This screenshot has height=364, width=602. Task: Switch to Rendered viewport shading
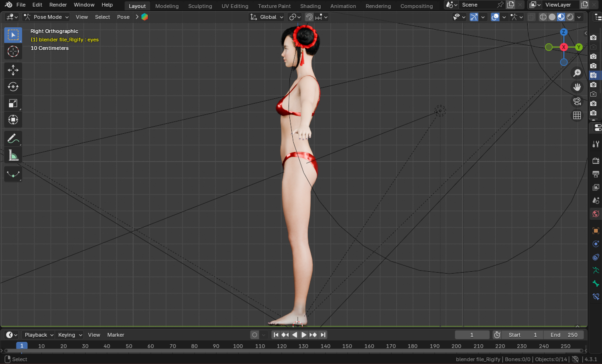tap(570, 17)
